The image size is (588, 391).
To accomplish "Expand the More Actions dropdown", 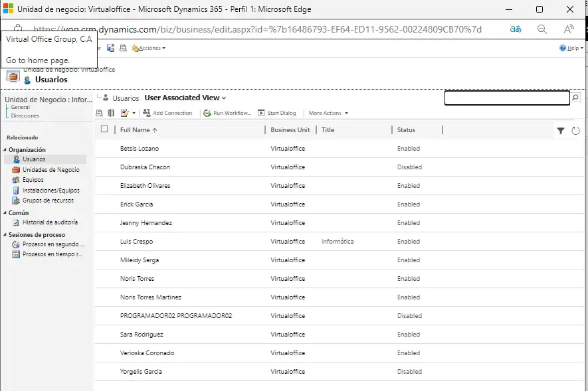I will 328,114.
